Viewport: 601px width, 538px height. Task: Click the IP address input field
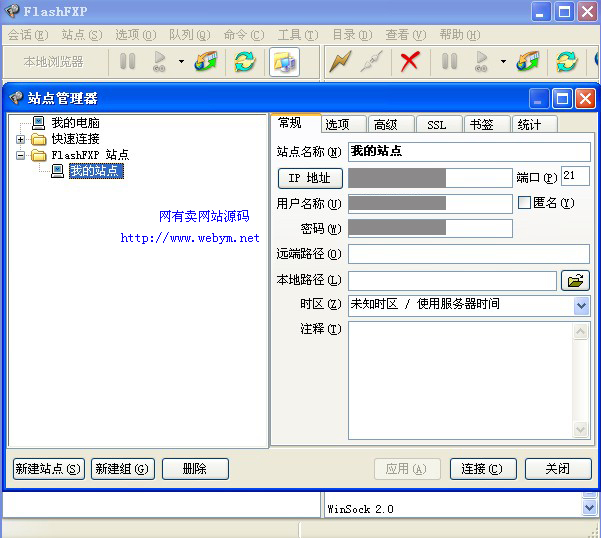(x=430, y=178)
